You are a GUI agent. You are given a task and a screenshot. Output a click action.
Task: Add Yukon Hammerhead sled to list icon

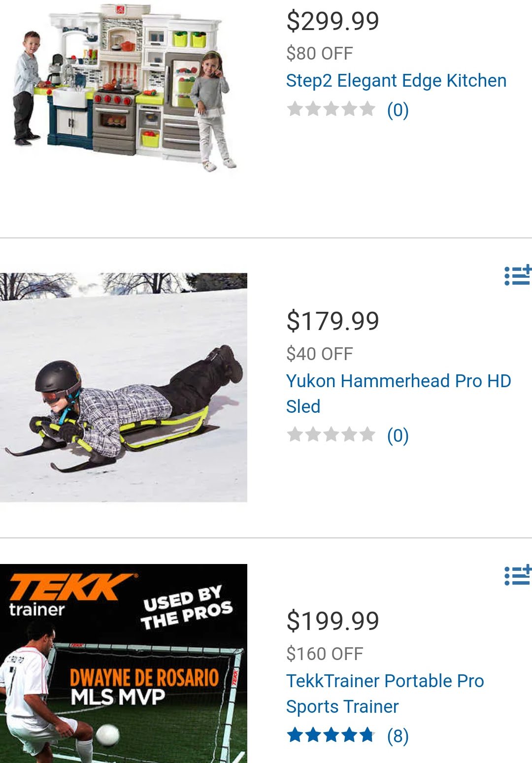[x=518, y=275]
